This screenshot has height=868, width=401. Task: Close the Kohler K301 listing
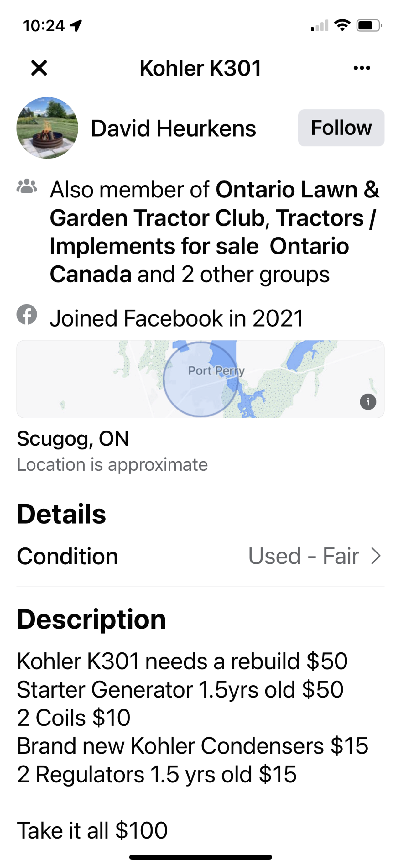[x=39, y=68]
